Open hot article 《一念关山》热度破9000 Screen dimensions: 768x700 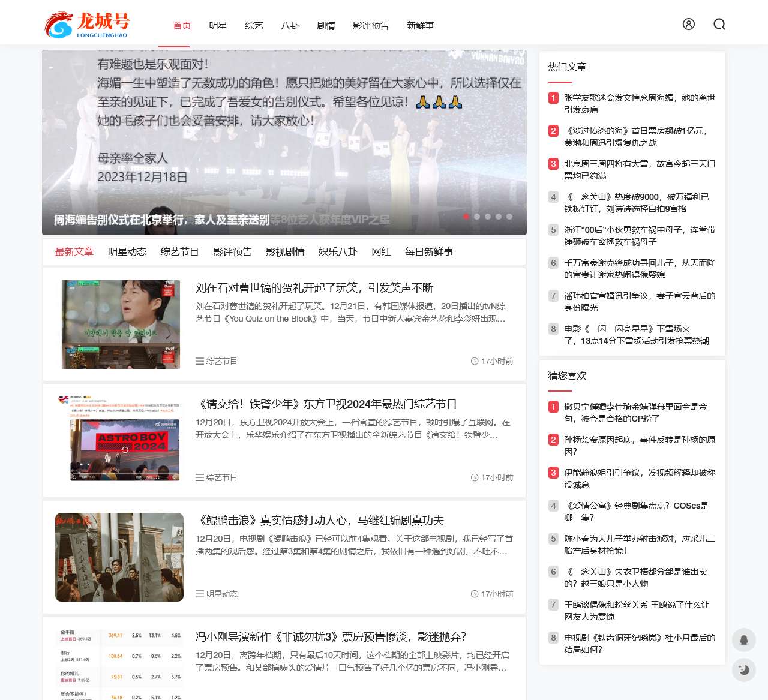637,203
